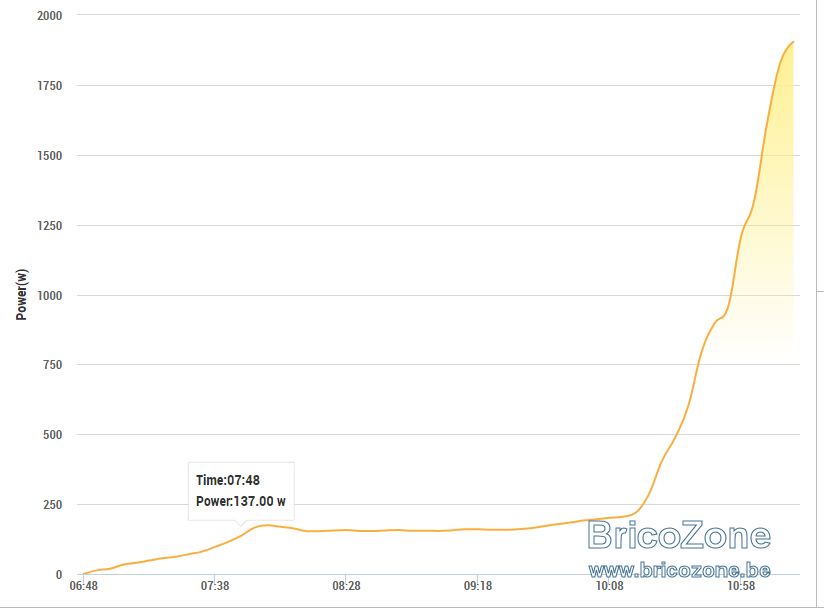Click the 2000 value on power axis
The image size is (824, 614).
coord(49,16)
